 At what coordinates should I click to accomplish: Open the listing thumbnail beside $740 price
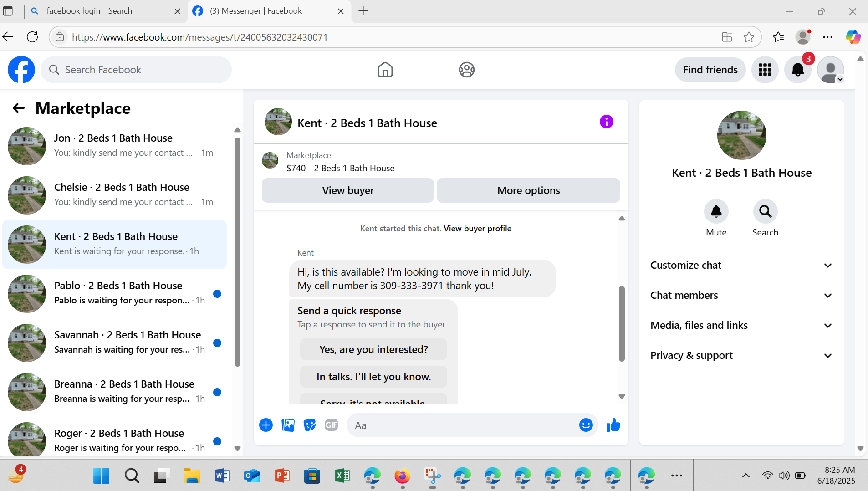270,160
